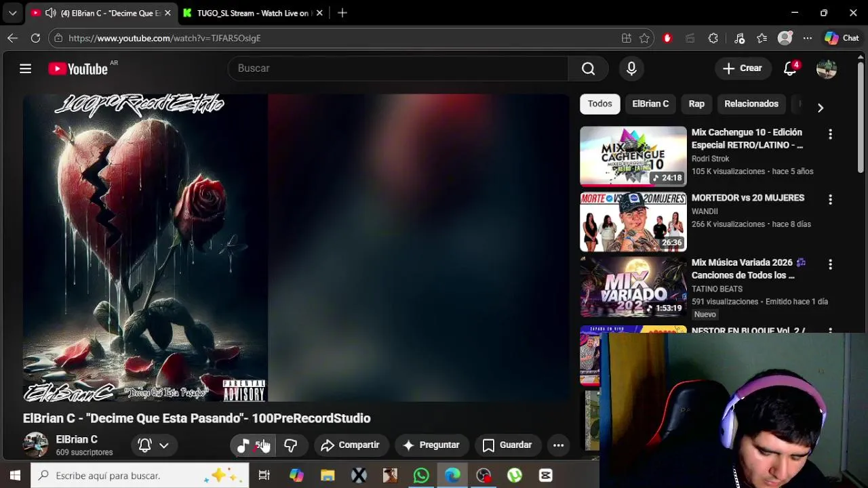
Task: Click the Preguntar ask button
Action: tap(431, 445)
